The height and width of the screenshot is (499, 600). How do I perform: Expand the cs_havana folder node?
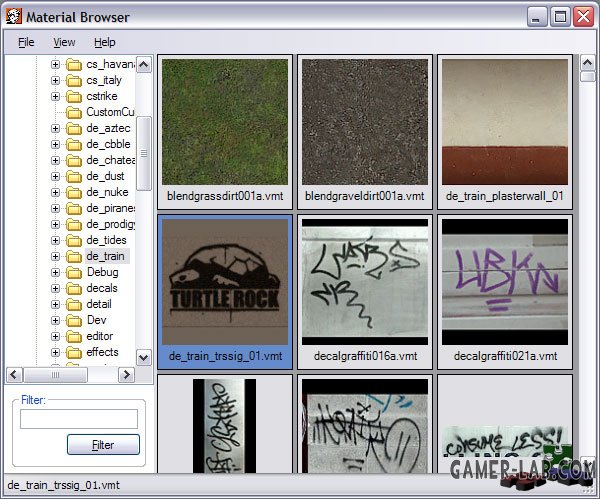[x=55, y=64]
